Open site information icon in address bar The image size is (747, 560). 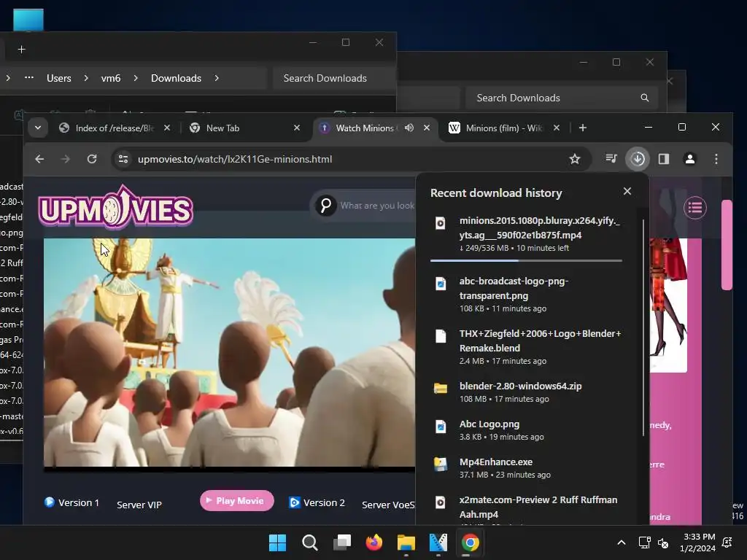pos(123,159)
